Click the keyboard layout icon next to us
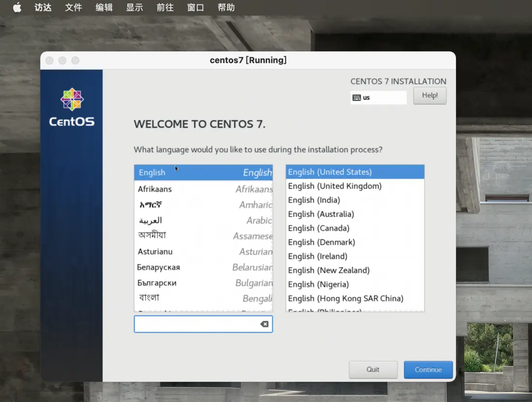 [x=357, y=98]
